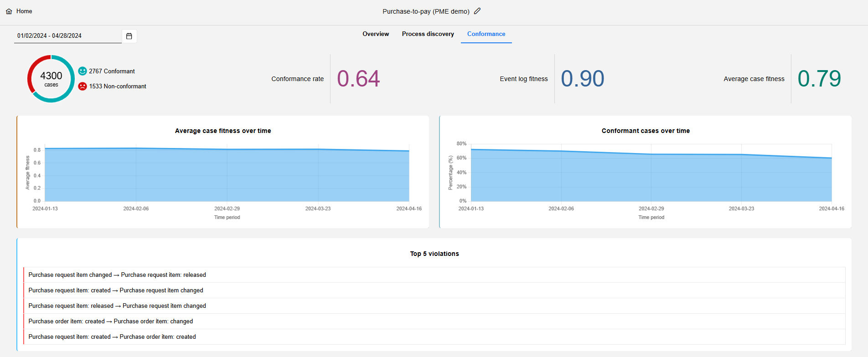Click the 0.64 conformance rate value
Screen dimensions: 868x357
pyautogui.click(x=358, y=79)
